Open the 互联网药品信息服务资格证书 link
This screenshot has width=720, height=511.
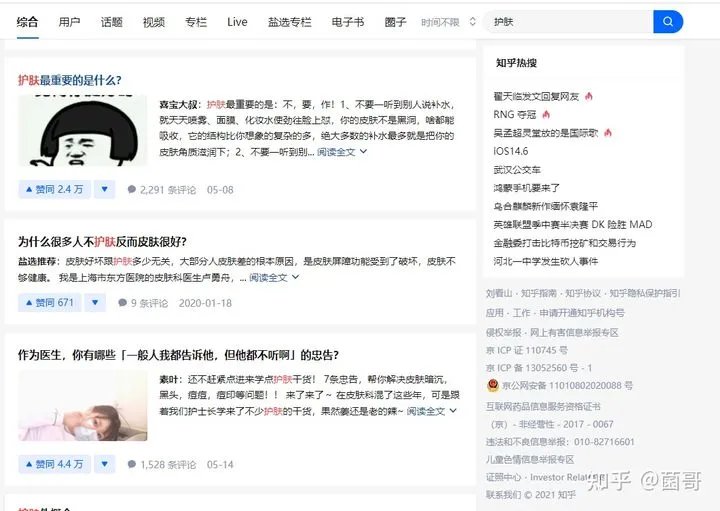543,406
